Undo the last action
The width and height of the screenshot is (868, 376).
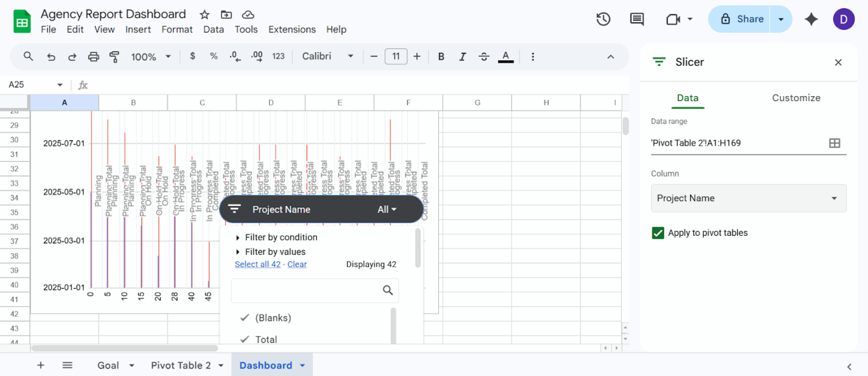pos(51,56)
